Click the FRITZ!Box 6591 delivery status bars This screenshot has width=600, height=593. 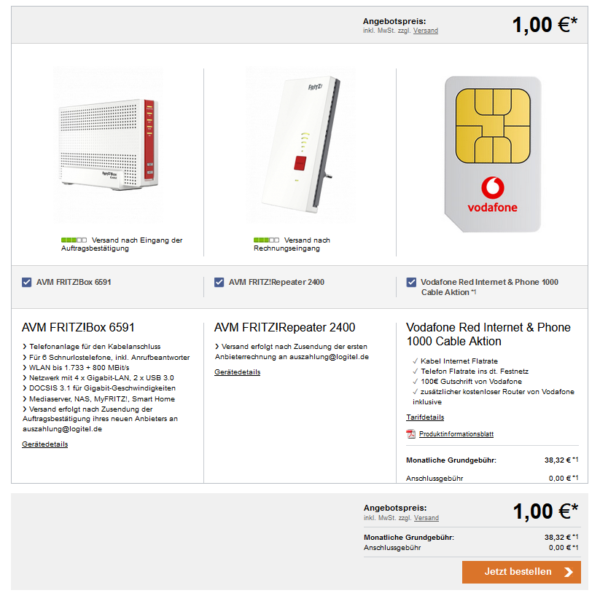[x=73, y=240]
